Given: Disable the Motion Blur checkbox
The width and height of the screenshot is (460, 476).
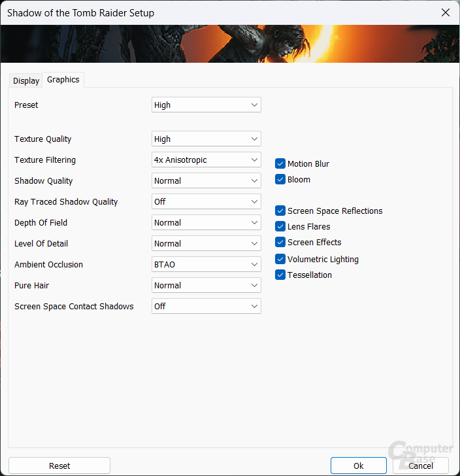Looking at the screenshot, I should click(280, 163).
